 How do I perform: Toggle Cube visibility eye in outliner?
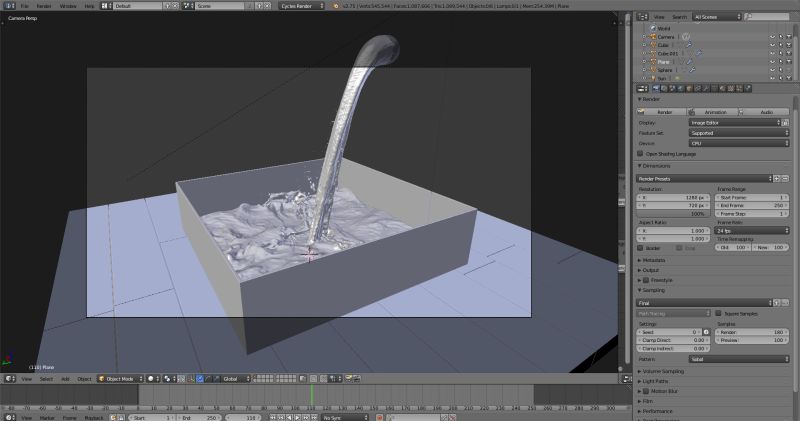point(772,45)
